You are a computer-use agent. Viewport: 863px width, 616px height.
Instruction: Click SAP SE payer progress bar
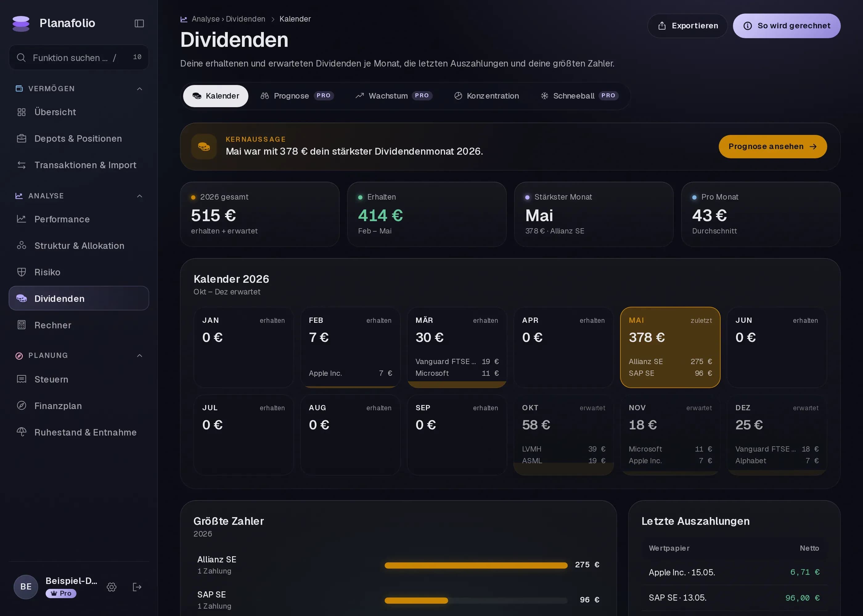tap(476, 601)
